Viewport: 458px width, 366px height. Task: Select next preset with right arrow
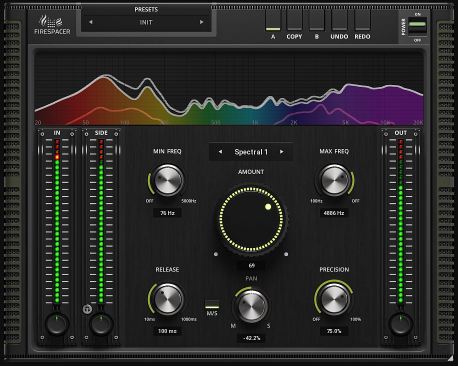201,22
